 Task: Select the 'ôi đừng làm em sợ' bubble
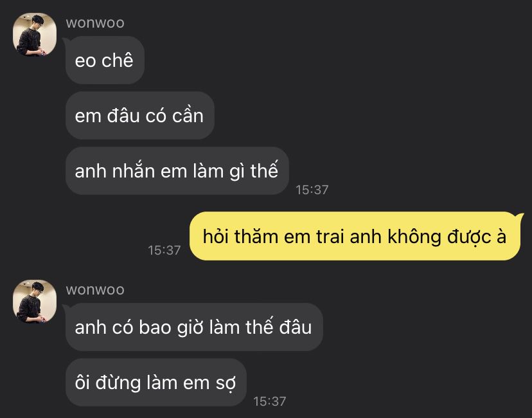[155, 383]
